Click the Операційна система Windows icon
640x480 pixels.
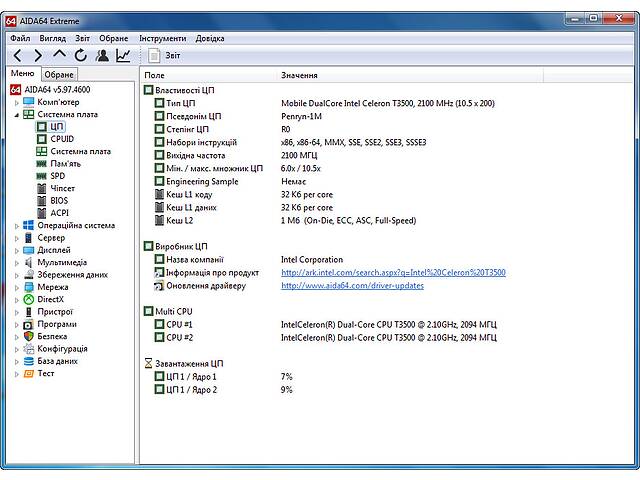click(x=29, y=225)
